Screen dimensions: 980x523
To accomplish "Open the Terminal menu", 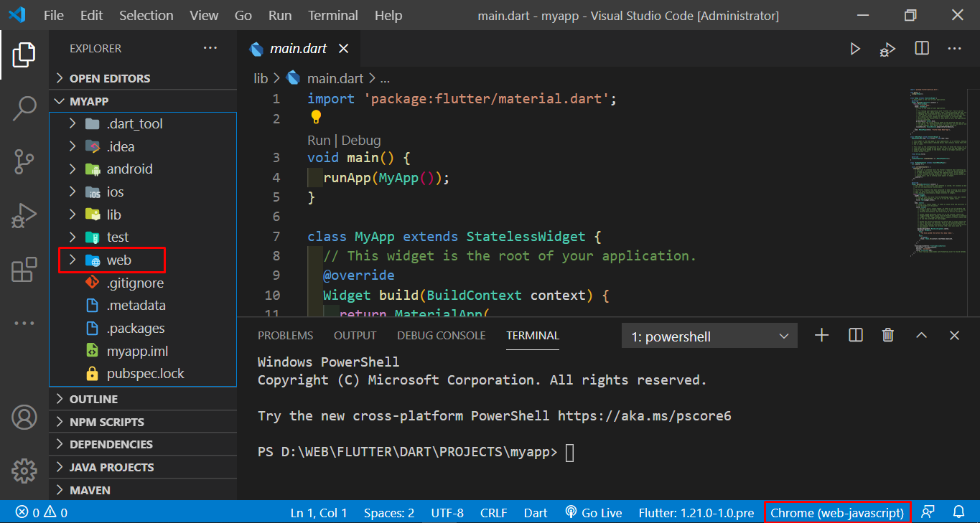I will click(332, 15).
